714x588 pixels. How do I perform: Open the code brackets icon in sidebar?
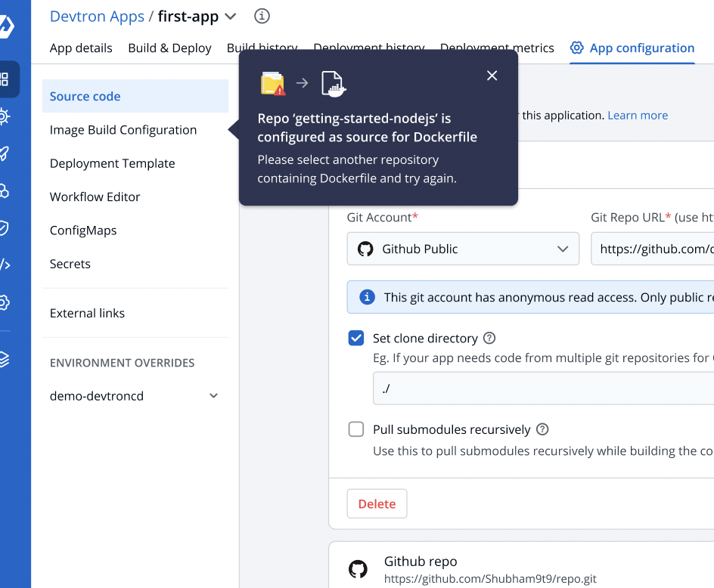[x=5, y=265]
